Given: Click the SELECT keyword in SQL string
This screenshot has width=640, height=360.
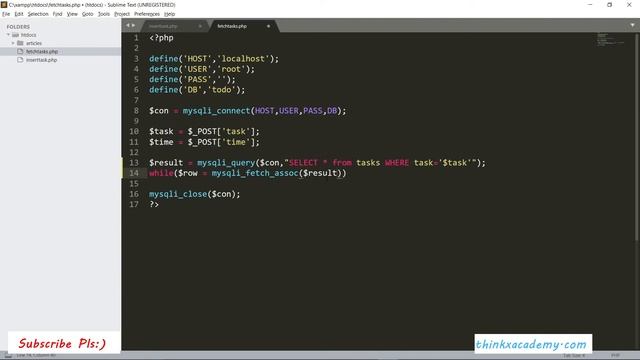Looking at the screenshot, I should tap(303, 163).
